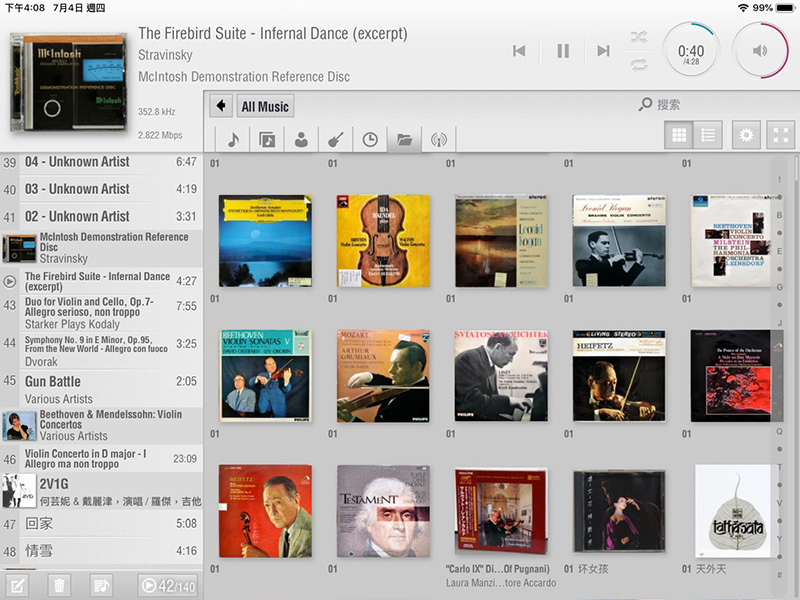Viewport: 800px width, 600px height.
Task: Switch to the Artists person tab
Action: (301, 139)
